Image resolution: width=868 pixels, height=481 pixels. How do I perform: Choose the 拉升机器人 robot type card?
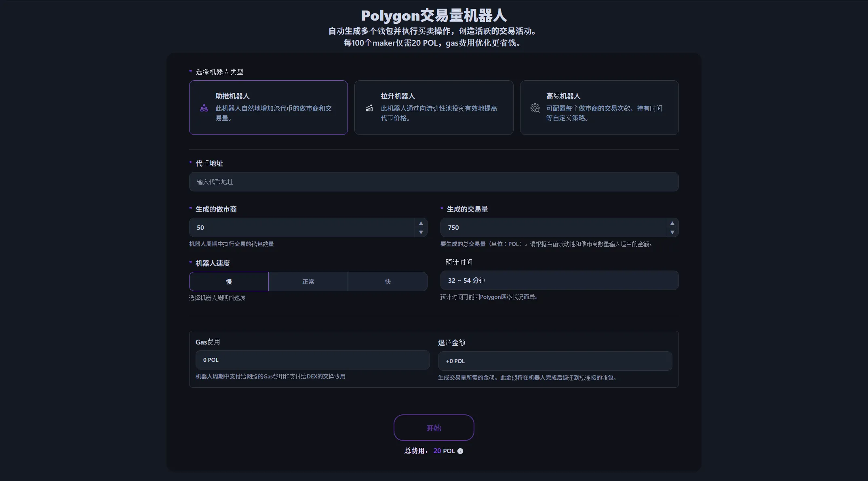pos(434,107)
